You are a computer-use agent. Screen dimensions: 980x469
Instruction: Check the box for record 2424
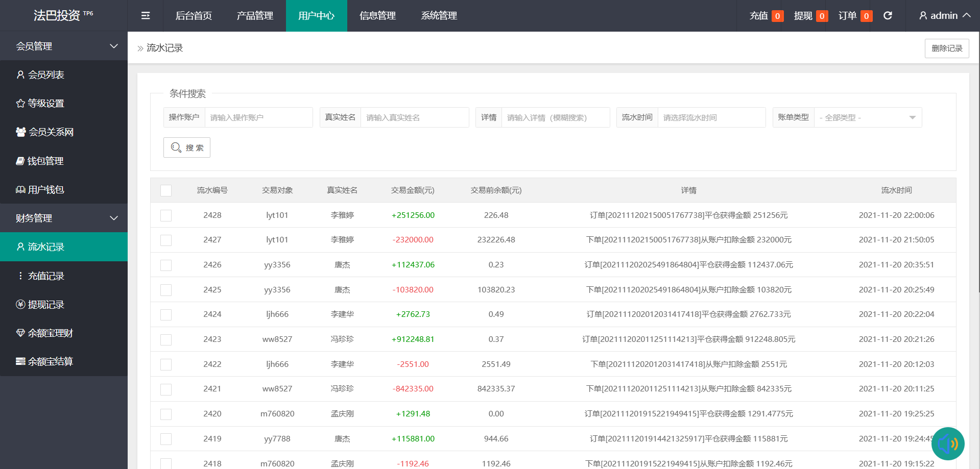(166, 315)
